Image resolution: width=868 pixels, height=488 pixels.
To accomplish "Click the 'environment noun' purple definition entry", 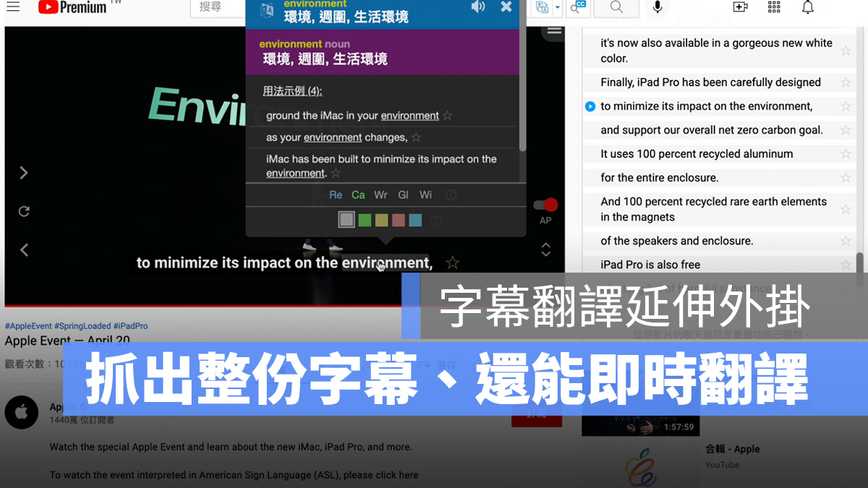I will click(x=383, y=52).
